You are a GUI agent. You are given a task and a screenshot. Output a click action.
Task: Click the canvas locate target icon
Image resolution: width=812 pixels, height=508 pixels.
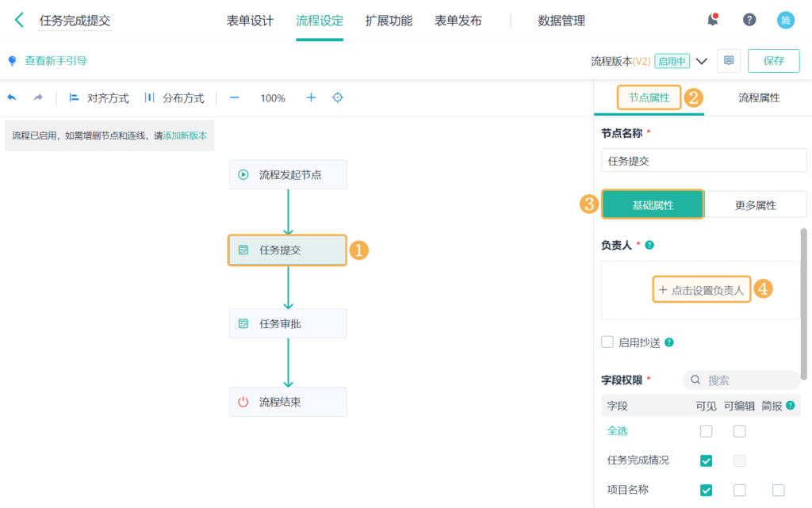click(x=336, y=98)
